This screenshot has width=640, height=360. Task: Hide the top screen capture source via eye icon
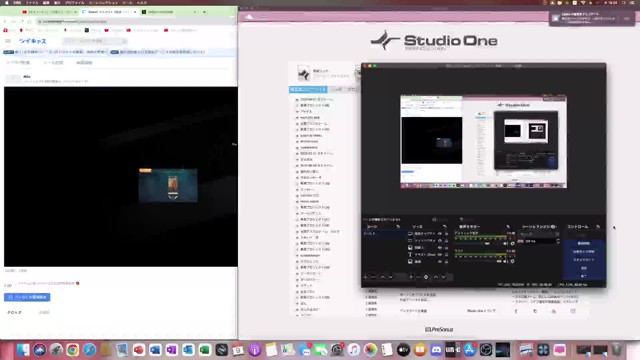click(x=440, y=233)
